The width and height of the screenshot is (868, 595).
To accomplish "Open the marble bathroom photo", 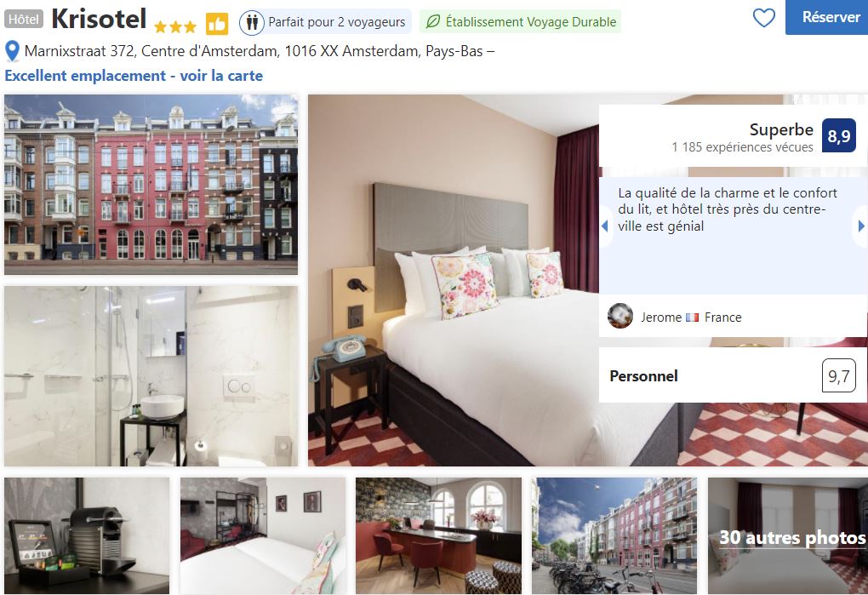I will (x=151, y=376).
